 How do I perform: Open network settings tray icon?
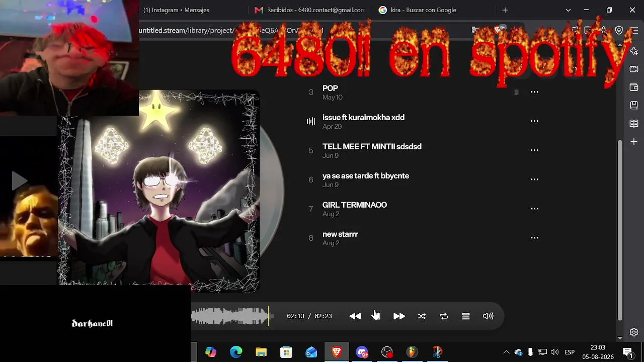(x=542, y=352)
